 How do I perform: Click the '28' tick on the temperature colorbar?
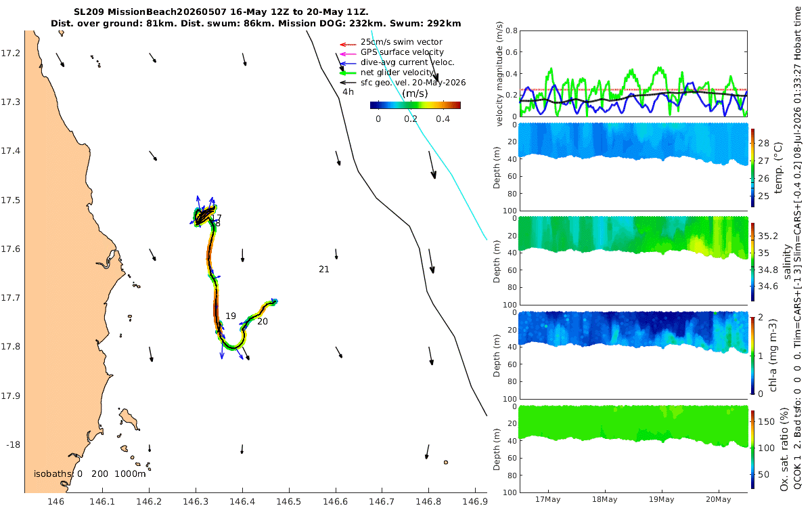click(x=763, y=143)
